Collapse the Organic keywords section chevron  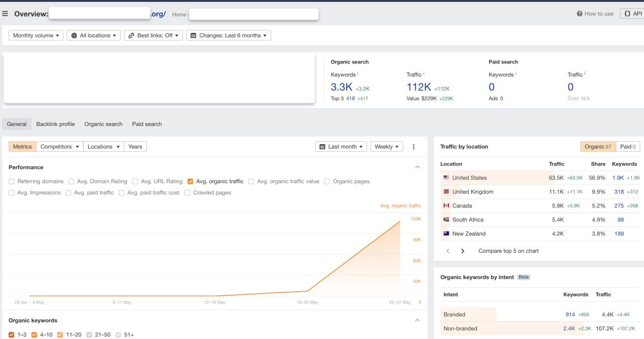[x=417, y=321]
